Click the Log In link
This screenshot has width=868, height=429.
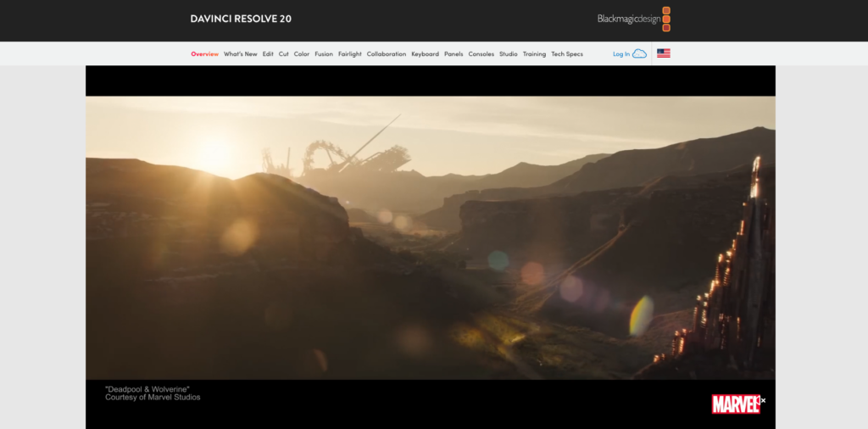pyautogui.click(x=621, y=54)
